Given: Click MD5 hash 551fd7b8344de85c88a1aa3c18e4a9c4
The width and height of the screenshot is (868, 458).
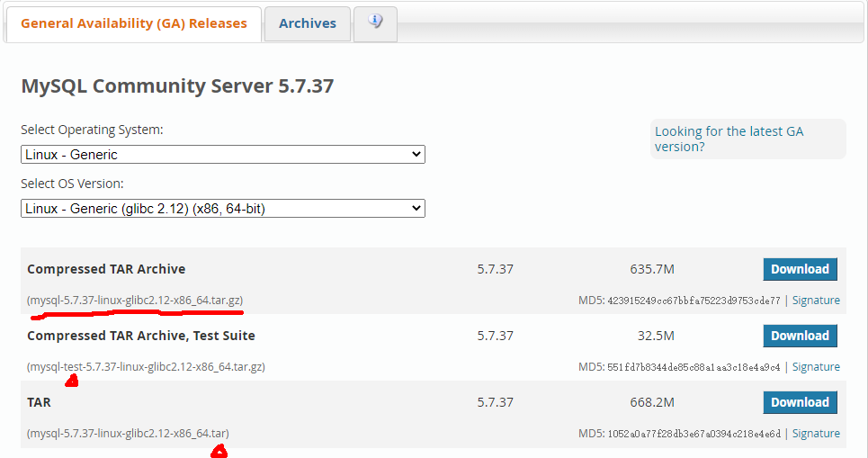Looking at the screenshot, I should 694,367.
